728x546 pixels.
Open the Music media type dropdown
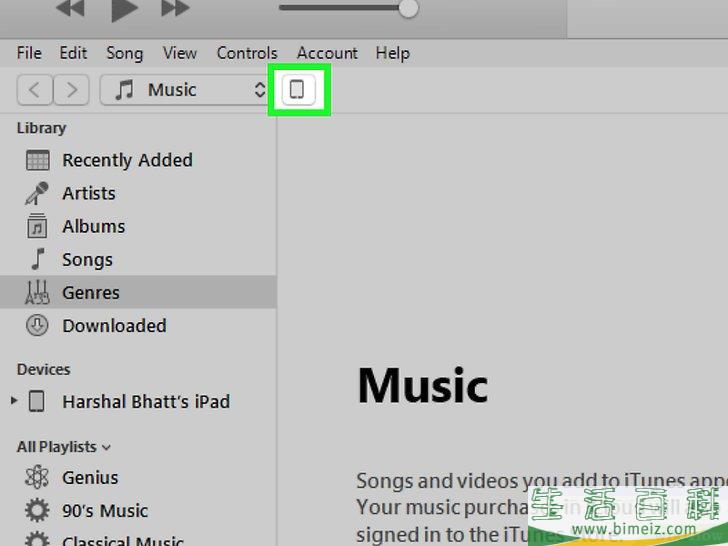[185, 90]
